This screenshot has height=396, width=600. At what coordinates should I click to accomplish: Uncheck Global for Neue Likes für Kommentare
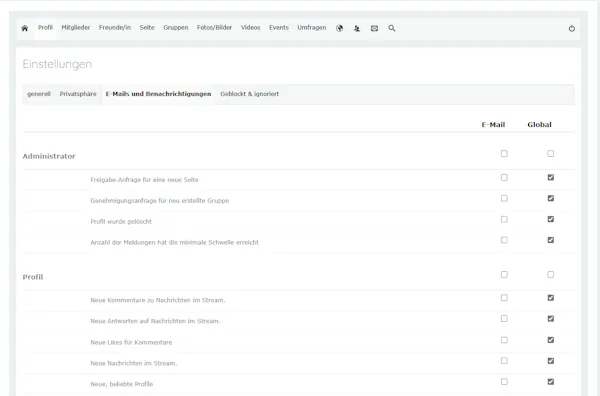551,340
